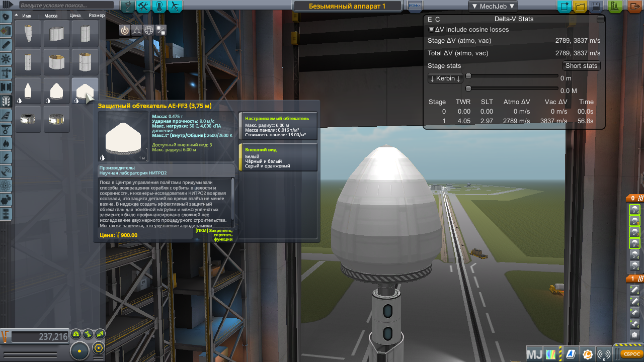Viewport: 644px width, 362px height.
Task: Open the Coupling parts category
Action: tap(6, 87)
